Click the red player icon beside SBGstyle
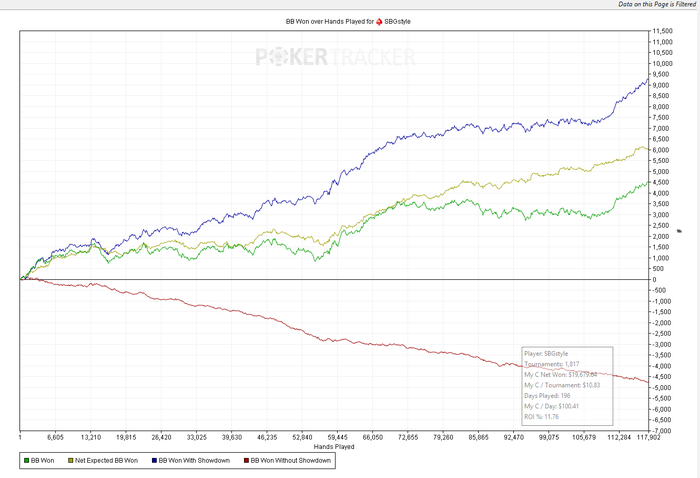 (x=379, y=21)
